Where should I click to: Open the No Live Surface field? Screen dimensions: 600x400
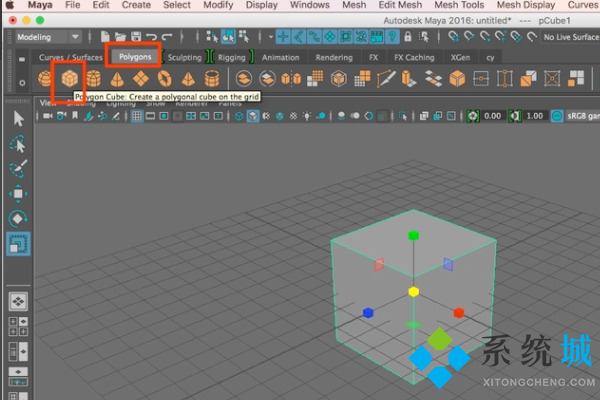point(569,37)
